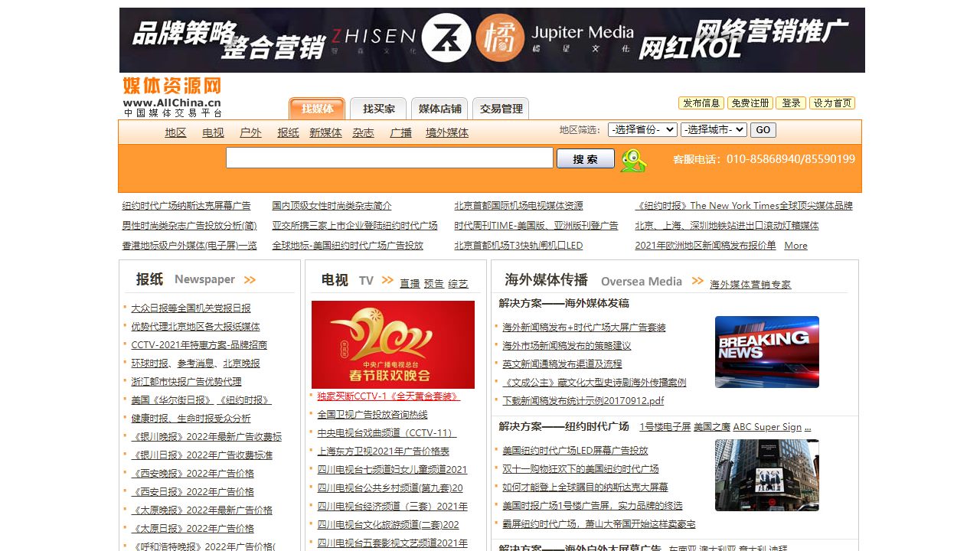Click the green mascot customer service icon
The width and height of the screenshot is (980, 551).
[x=634, y=161]
